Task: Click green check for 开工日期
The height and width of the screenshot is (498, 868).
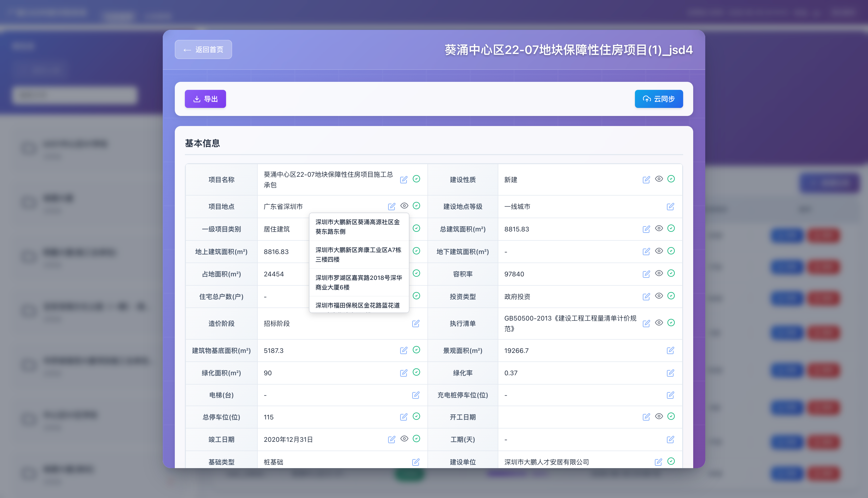Action: (671, 416)
